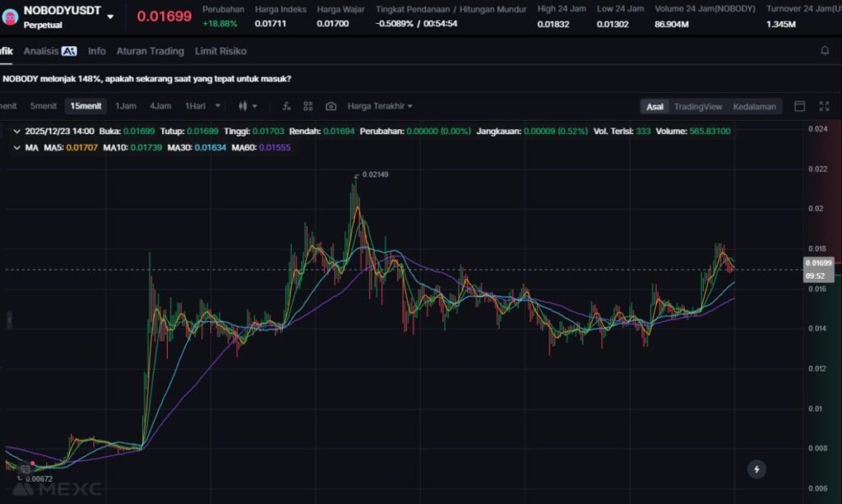Switch to the Limit Risiko tab
This screenshot has height=504, width=842.
220,51
